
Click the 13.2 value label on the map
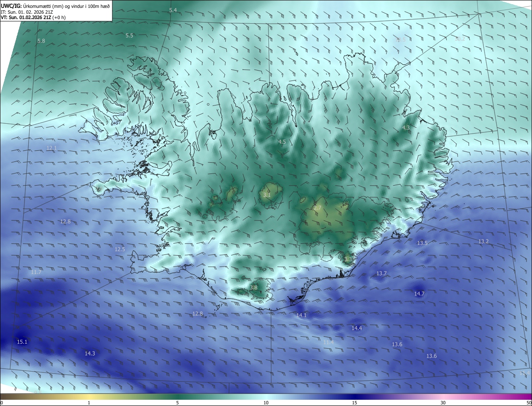(483, 241)
